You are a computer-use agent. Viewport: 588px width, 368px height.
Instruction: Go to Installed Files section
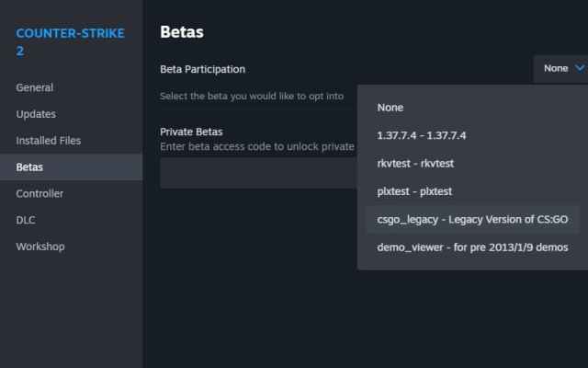point(49,141)
